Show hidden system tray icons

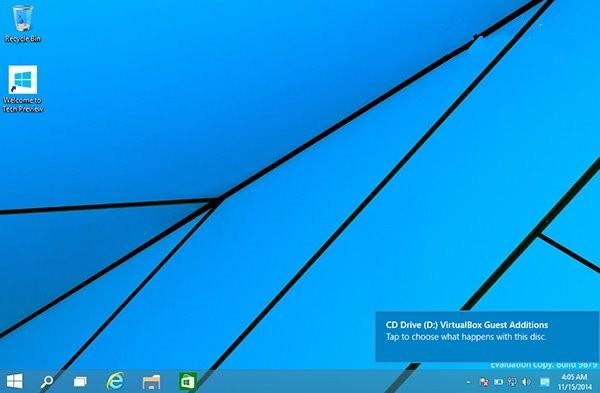[x=468, y=382]
